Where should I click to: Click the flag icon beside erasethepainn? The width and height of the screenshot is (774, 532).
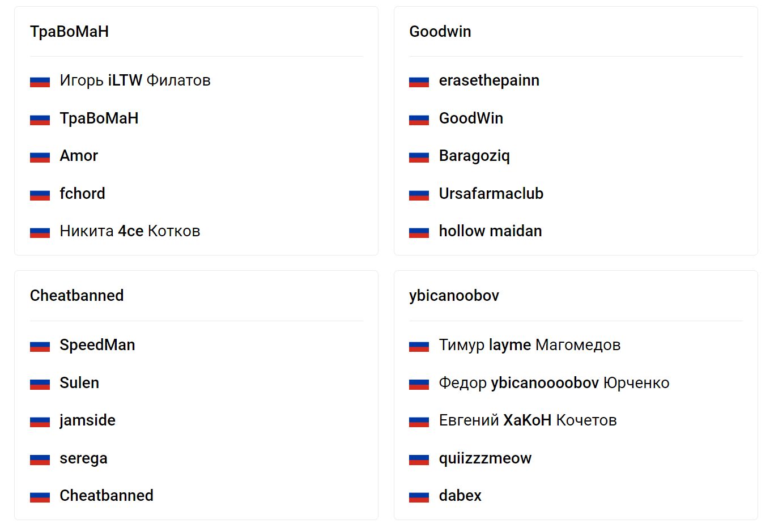[x=419, y=82]
